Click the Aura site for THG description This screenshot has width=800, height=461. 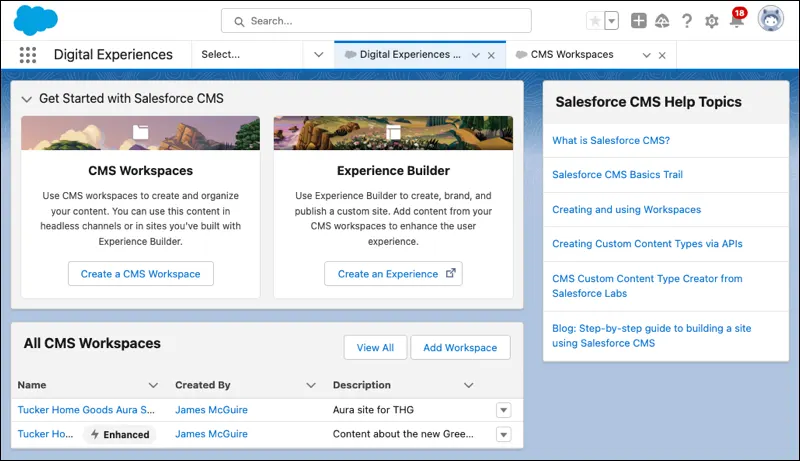pyautogui.click(x=373, y=409)
